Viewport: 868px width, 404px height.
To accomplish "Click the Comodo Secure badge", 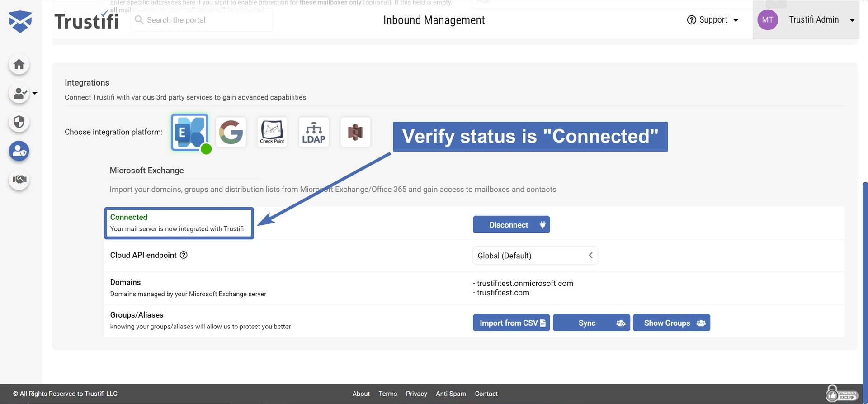I will click(841, 393).
